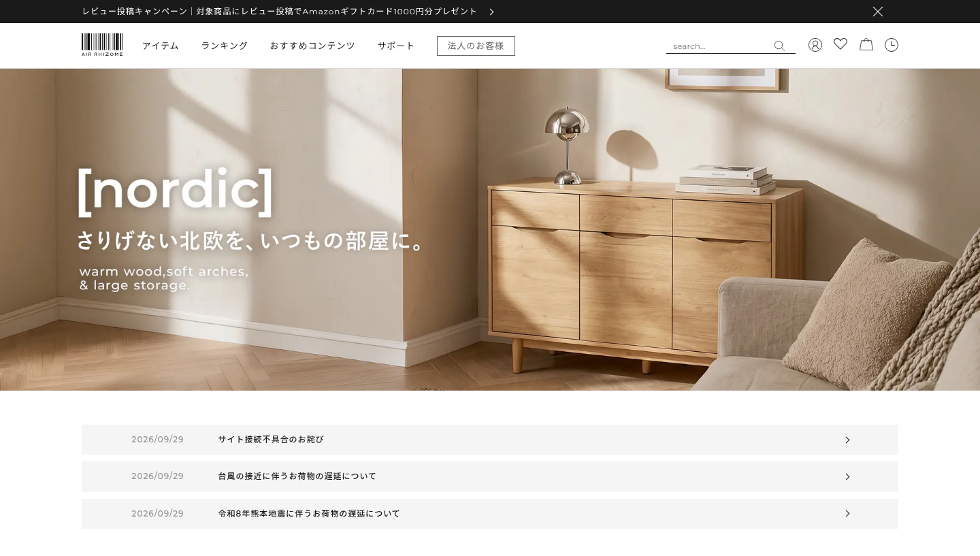980x556 pixels.
Task: Click the arrow after the campaign text
Action: click(x=491, y=12)
